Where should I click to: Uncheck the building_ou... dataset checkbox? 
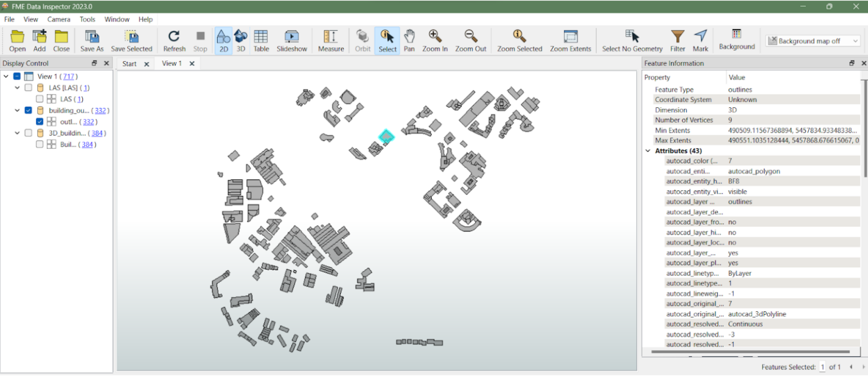click(x=29, y=111)
